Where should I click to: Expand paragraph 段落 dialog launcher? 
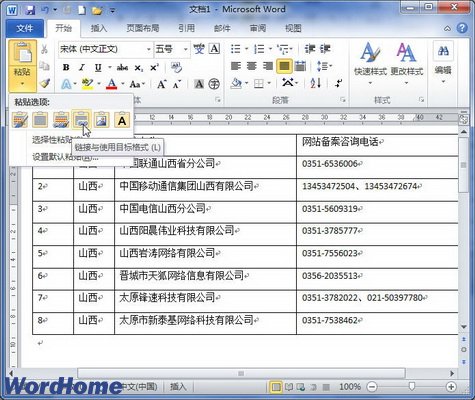click(x=343, y=99)
